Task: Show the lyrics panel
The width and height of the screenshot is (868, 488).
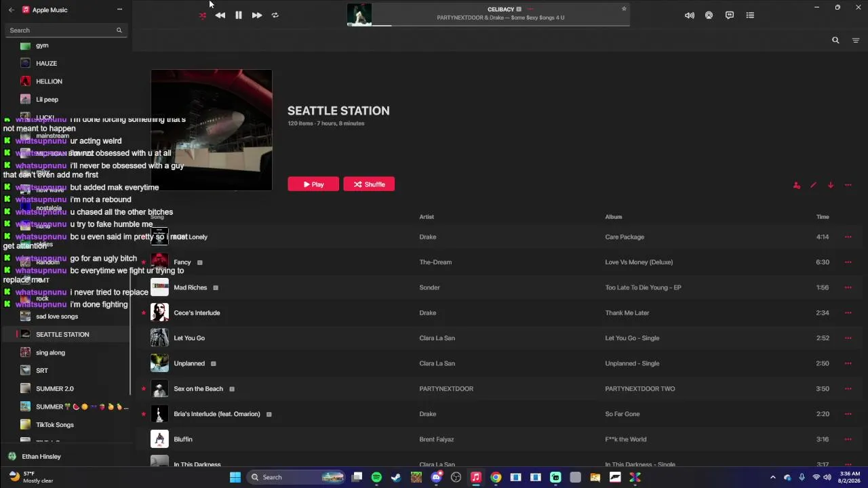Action: pyautogui.click(x=730, y=15)
